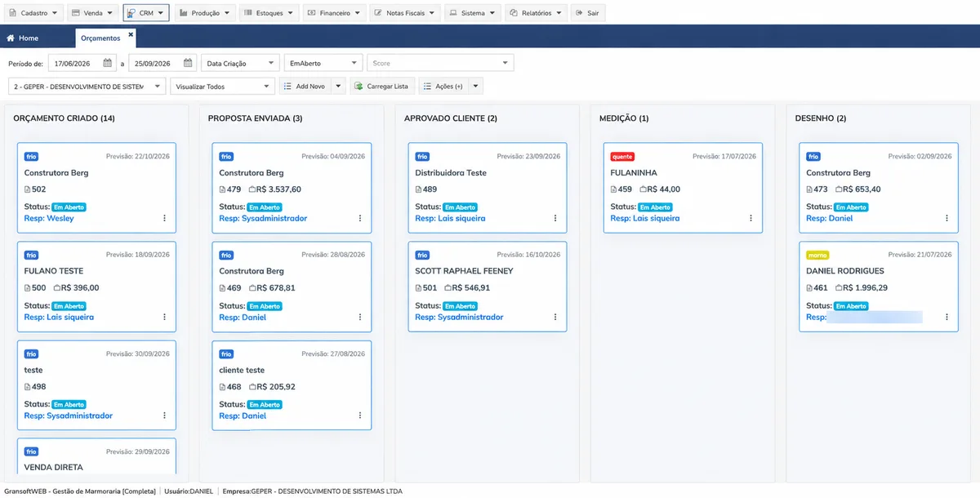Click value icon beside R$ 1.996,29
980x498 pixels.
(x=840, y=288)
